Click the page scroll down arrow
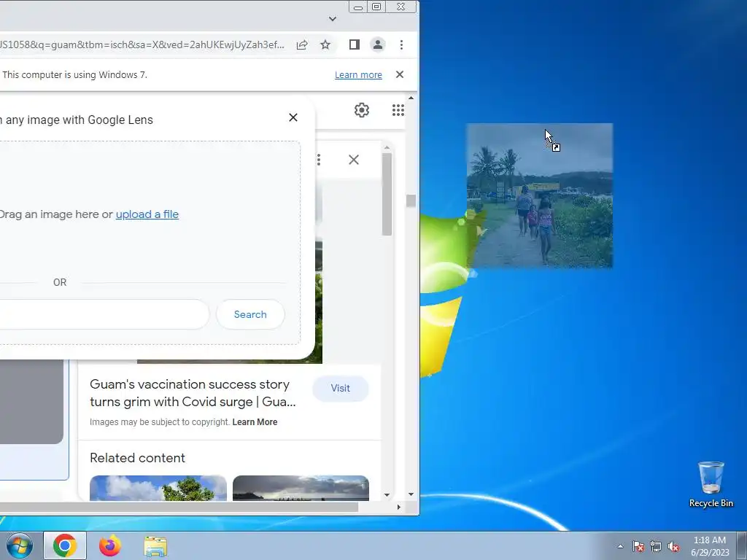 (411, 495)
